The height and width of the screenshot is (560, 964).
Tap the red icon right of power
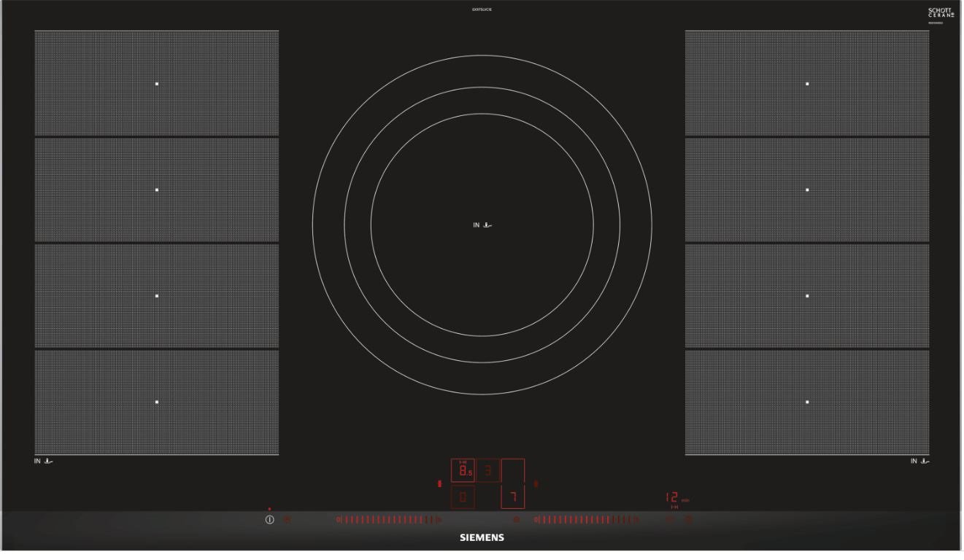(286, 520)
